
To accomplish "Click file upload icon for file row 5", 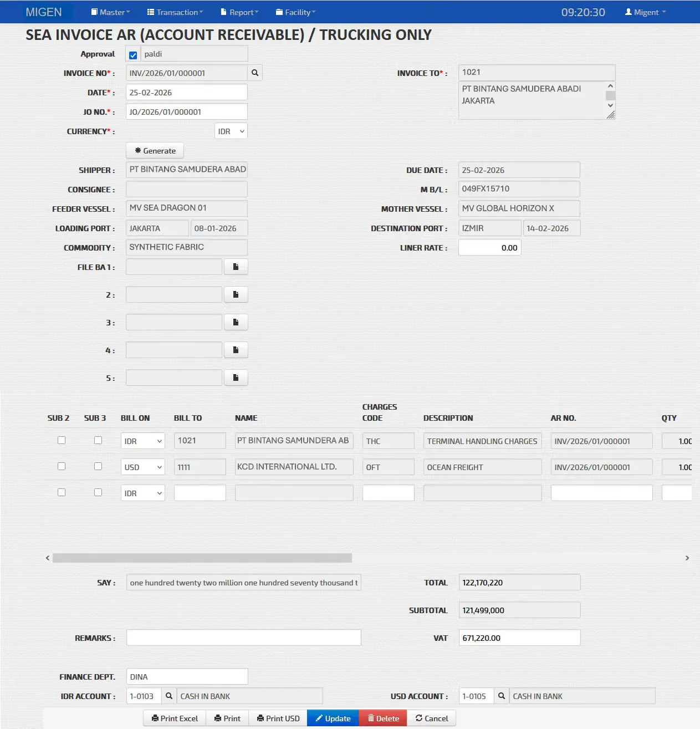I will click(x=236, y=378).
